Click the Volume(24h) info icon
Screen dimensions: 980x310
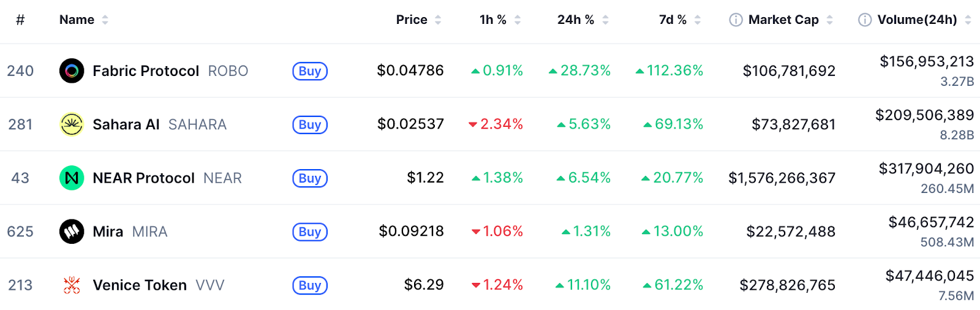[x=865, y=20]
